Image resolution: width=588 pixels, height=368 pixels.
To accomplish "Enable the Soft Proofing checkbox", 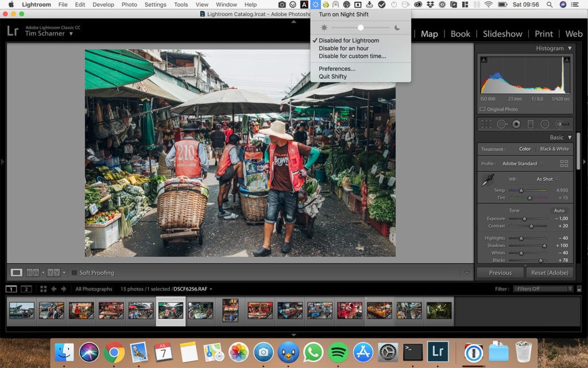I will click(74, 273).
